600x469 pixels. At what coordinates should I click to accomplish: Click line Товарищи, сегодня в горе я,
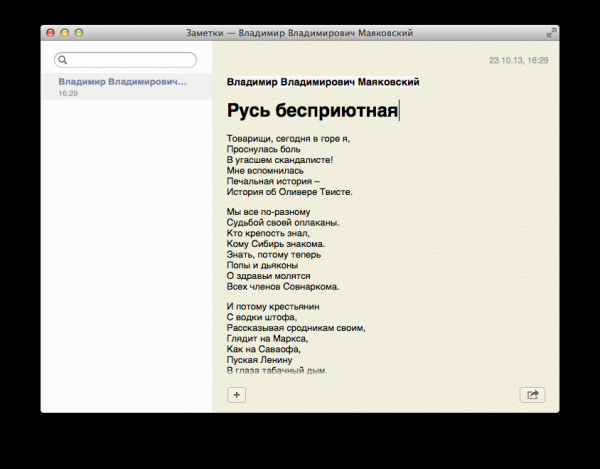[288, 139]
